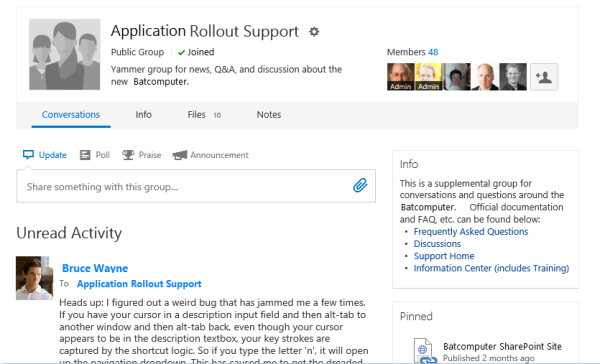Click the Info panel heading in sidebar

pyautogui.click(x=409, y=164)
